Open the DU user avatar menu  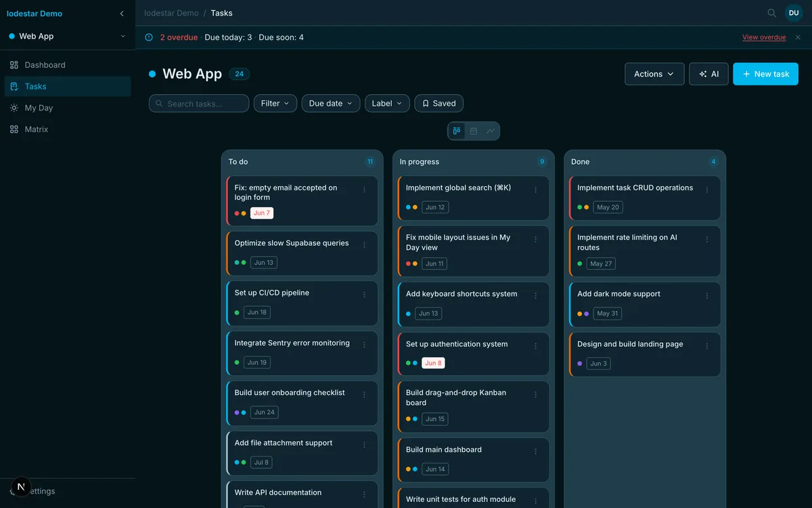point(794,13)
